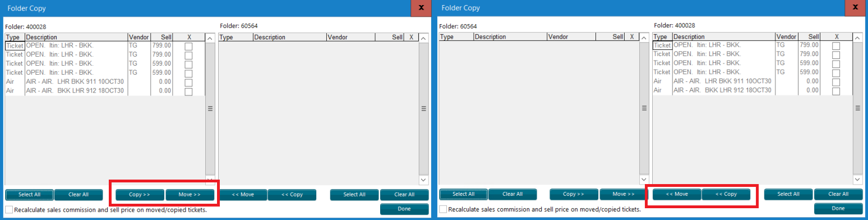Clear All under folder 400028 in right window
The height and width of the screenshot is (220, 868).
click(x=838, y=194)
